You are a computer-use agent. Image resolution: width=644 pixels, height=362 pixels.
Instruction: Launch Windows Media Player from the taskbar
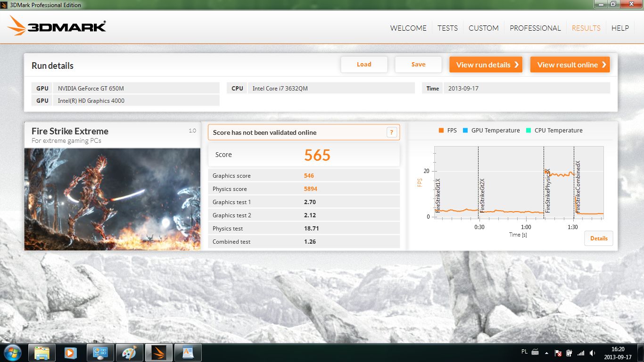pos(71,353)
